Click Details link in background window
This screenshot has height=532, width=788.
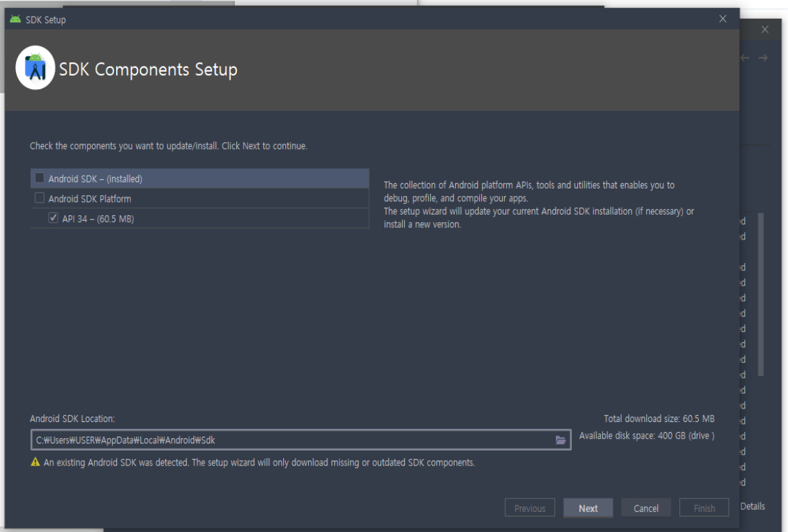(x=752, y=507)
